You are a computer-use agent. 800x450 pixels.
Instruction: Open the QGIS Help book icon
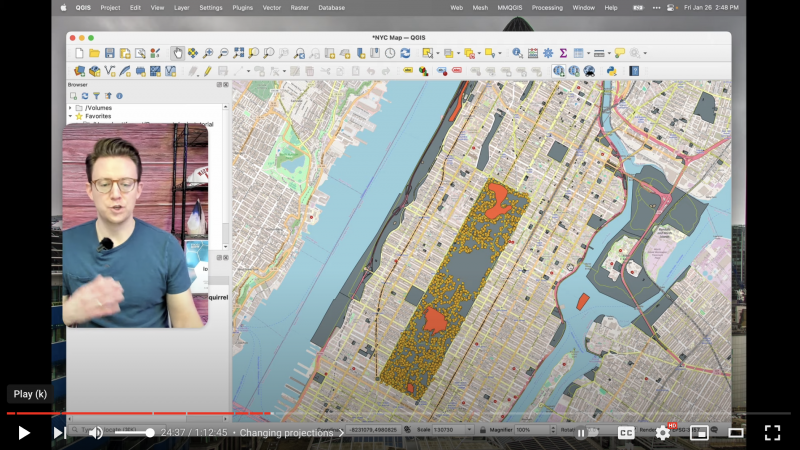pyautogui.click(x=634, y=71)
